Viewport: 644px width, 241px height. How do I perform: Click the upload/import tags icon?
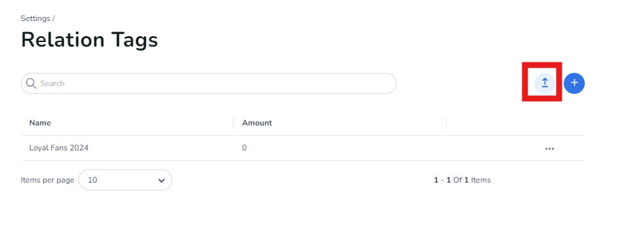coord(545,83)
